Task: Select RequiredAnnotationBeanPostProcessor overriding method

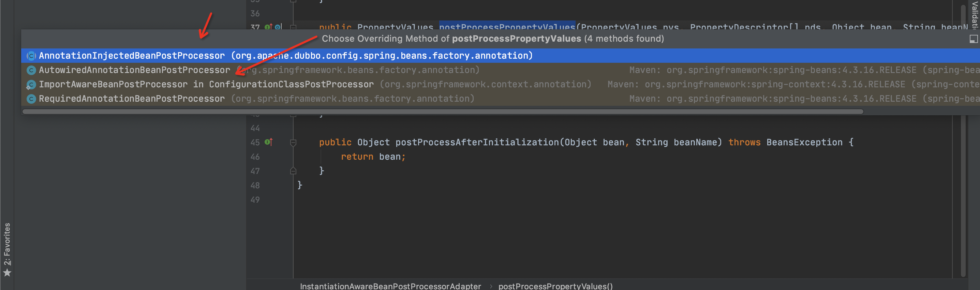Action: (500, 99)
